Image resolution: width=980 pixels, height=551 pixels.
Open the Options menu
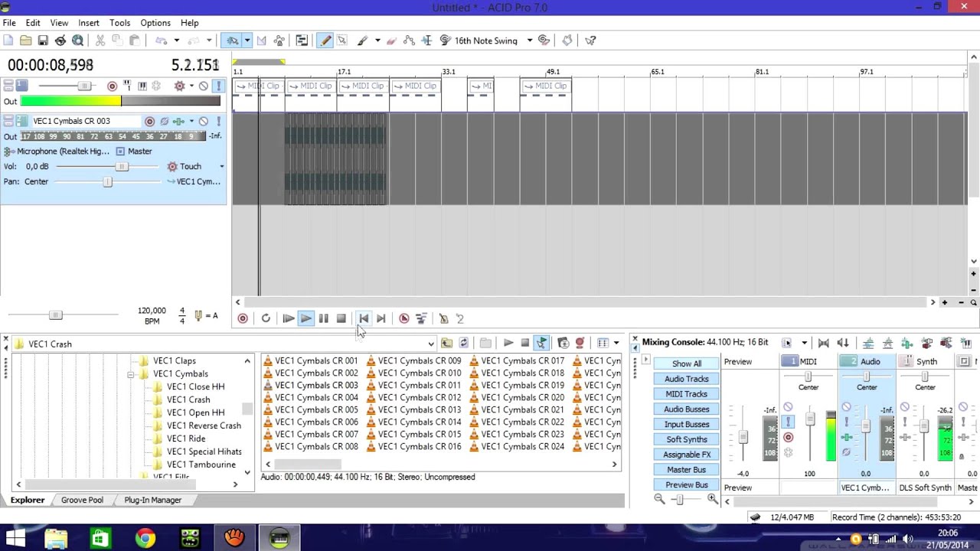(x=155, y=23)
